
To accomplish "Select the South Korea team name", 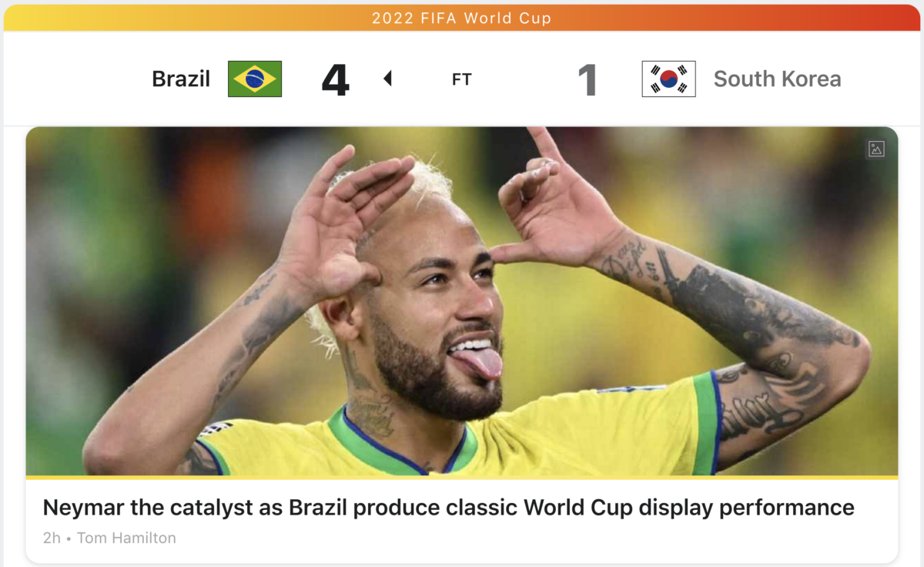I will (777, 79).
